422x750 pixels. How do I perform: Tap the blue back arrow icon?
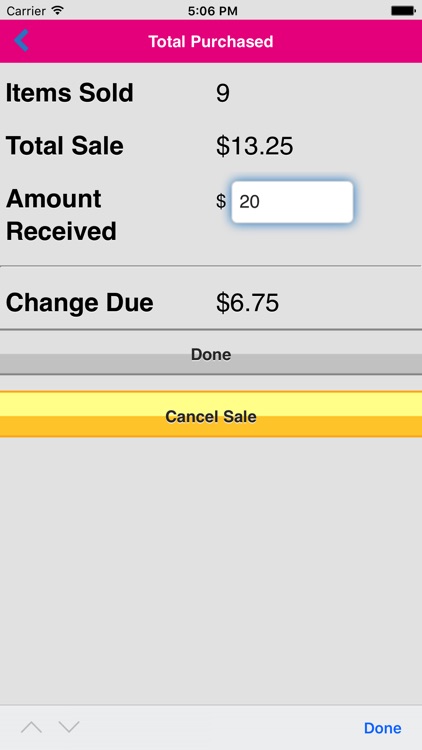click(x=22, y=40)
